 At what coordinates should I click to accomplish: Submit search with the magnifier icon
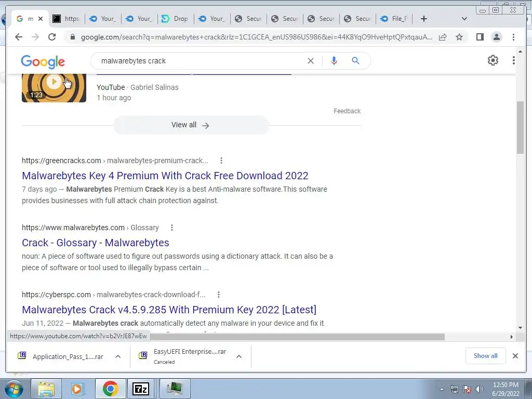click(x=355, y=61)
